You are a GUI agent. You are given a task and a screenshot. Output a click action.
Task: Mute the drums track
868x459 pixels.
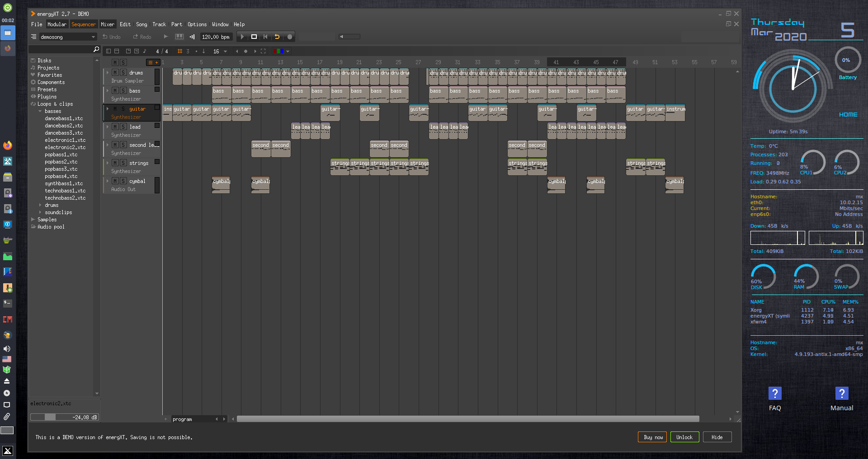tap(115, 73)
